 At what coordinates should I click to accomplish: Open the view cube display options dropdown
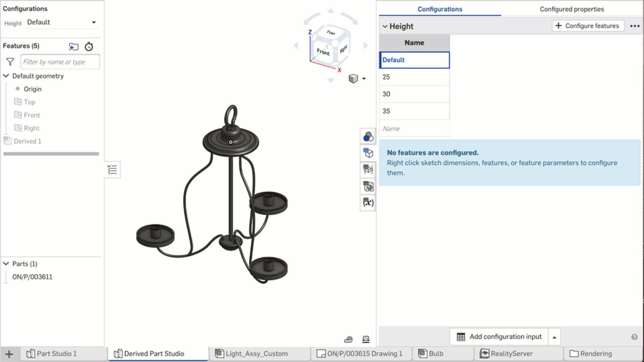363,79
